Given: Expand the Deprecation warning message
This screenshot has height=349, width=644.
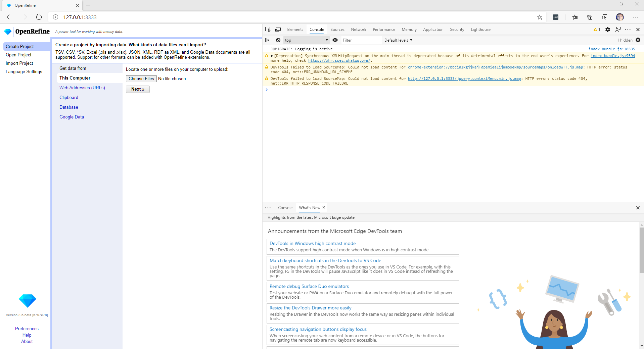Looking at the screenshot, I should (x=272, y=56).
